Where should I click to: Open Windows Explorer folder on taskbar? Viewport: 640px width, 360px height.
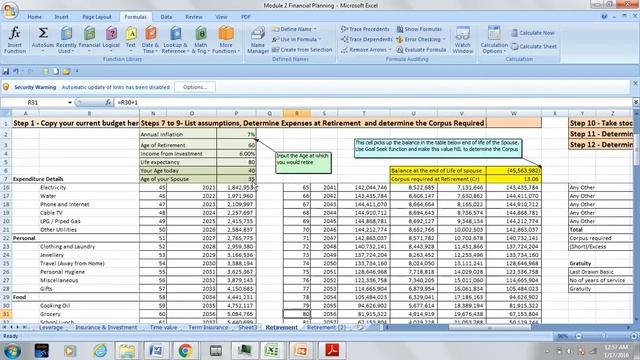(x=127, y=351)
